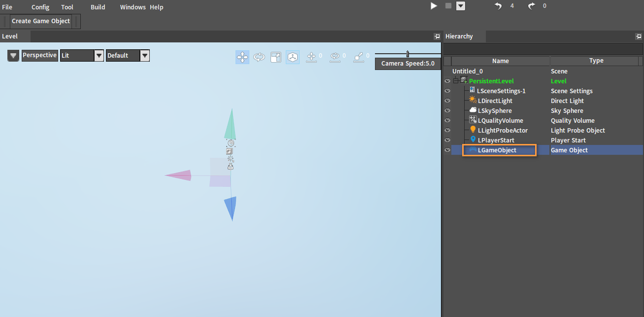Open the Tool menu
The width and height of the screenshot is (644, 317).
(67, 7)
